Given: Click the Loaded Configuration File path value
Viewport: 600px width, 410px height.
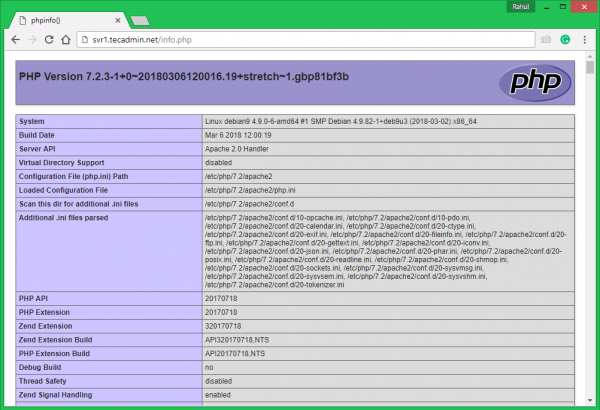Looking at the screenshot, I should tap(243, 189).
